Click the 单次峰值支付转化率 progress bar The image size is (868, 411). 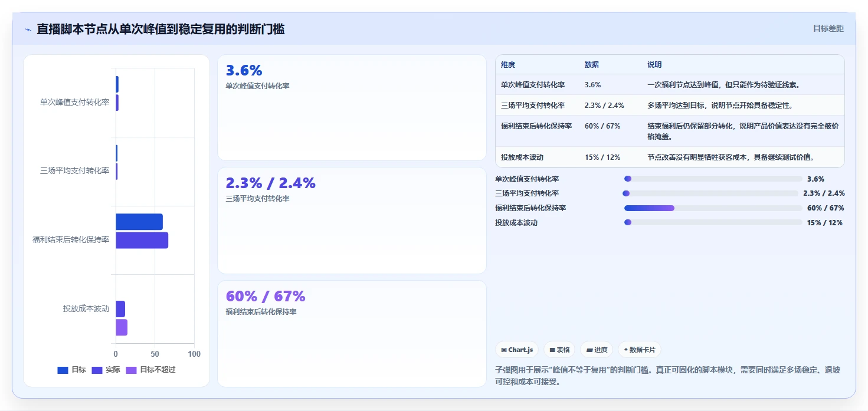coord(713,179)
